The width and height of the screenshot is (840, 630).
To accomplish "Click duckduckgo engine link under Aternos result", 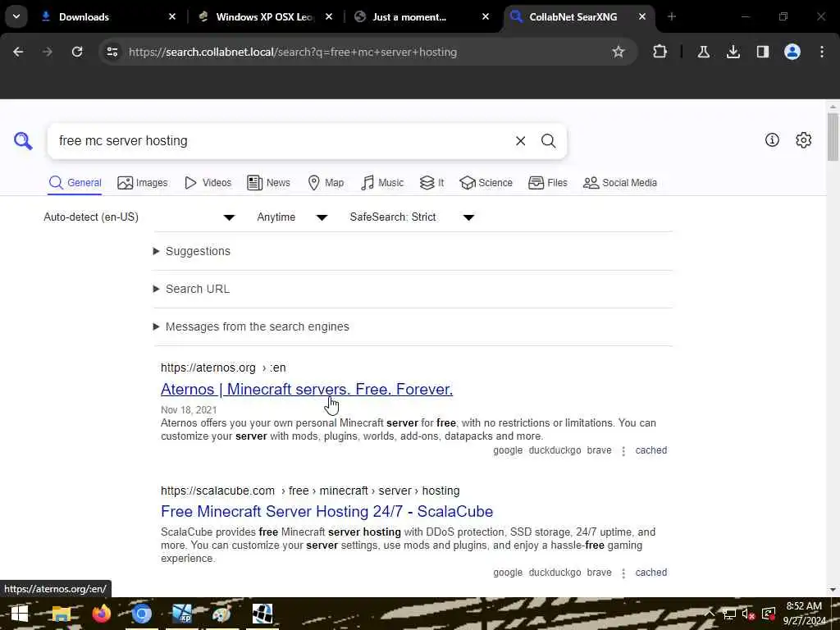I will coord(555,450).
